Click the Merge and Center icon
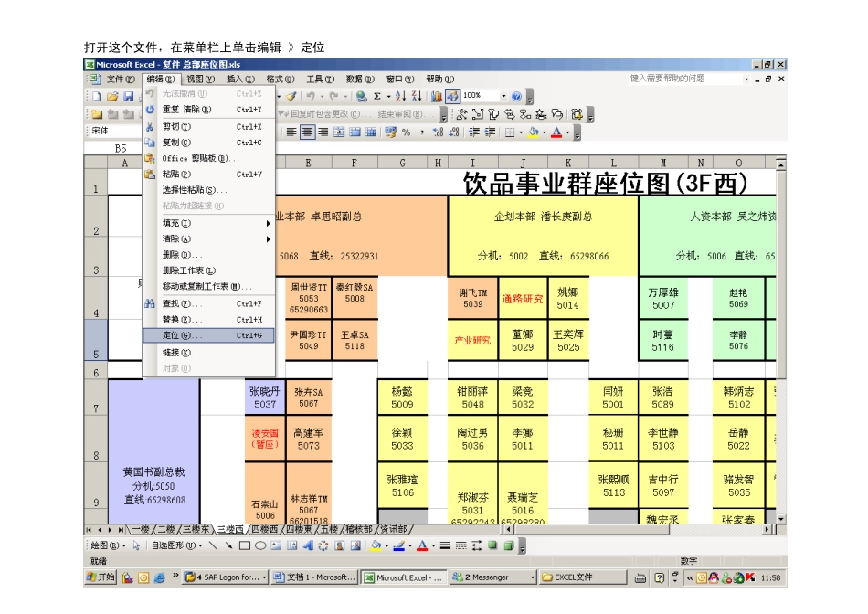Viewport: 868px width, 614px height. (x=339, y=132)
